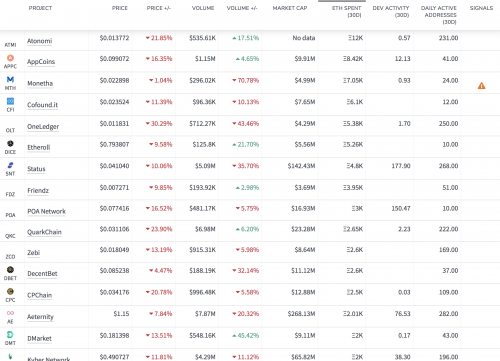Sort by MARKET CAP column header

pyautogui.click(x=290, y=8)
